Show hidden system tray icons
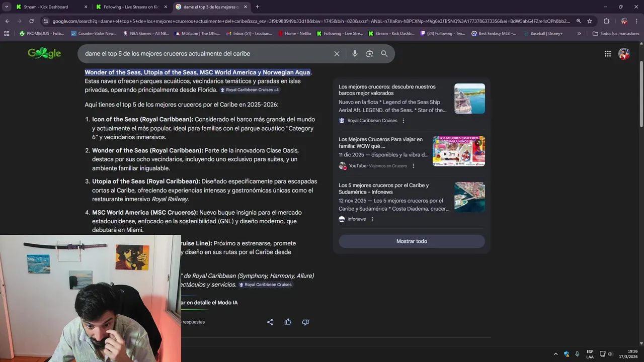Image resolution: width=644 pixels, height=362 pixels. (x=555, y=354)
